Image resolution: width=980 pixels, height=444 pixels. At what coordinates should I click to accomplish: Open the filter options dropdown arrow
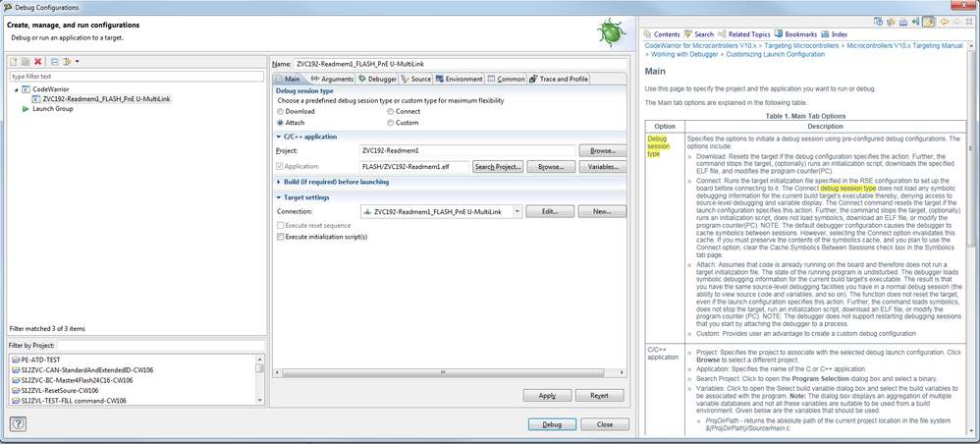pyautogui.click(x=77, y=61)
